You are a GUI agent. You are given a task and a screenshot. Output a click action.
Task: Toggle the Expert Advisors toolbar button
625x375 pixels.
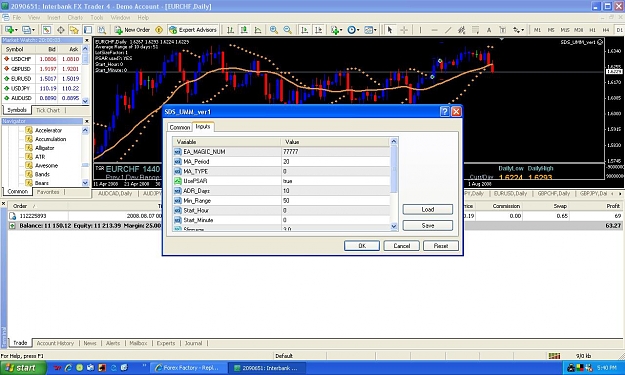click(x=193, y=30)
